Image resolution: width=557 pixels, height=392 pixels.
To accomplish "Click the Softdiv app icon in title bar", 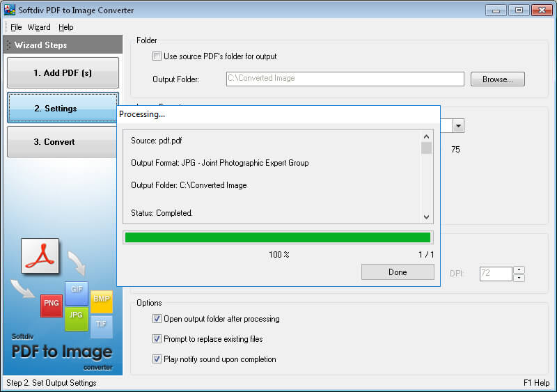I will (9, 10).
